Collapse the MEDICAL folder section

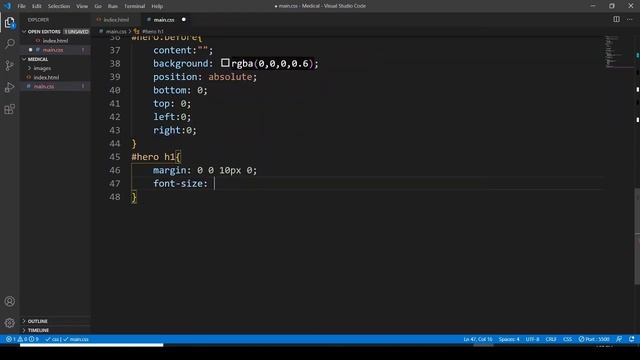pyautogui.click(x=24, y=59)
